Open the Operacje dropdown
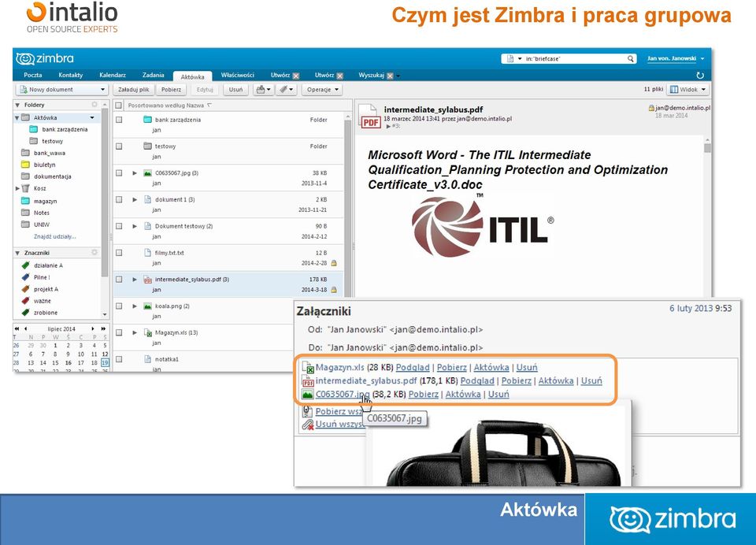The height and width of the screenshot is (545, 756). (323, 89)
